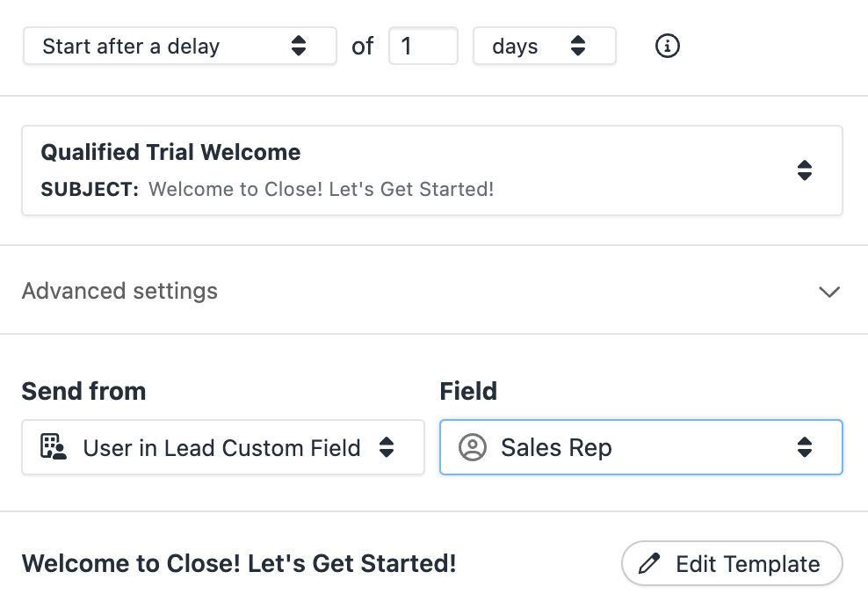Click the arrows in the Sales Rep selector
868x608 pixels.
806,447
